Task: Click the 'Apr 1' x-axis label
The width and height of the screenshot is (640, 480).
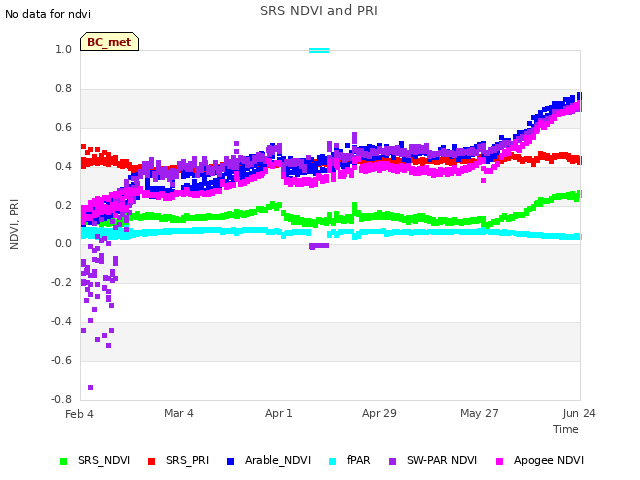Action: pyautogui.click(x=279, y=413)
